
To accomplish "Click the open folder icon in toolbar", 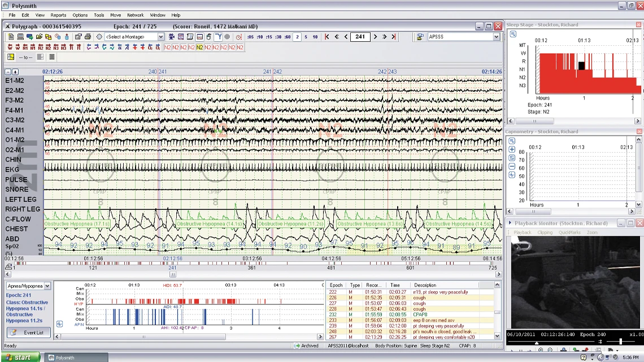I will (x=40, y=37).
